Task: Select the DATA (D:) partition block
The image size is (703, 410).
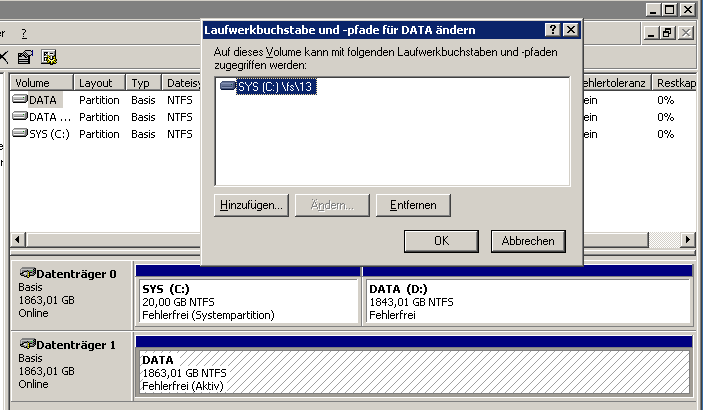Action: [x=527, y=301]
